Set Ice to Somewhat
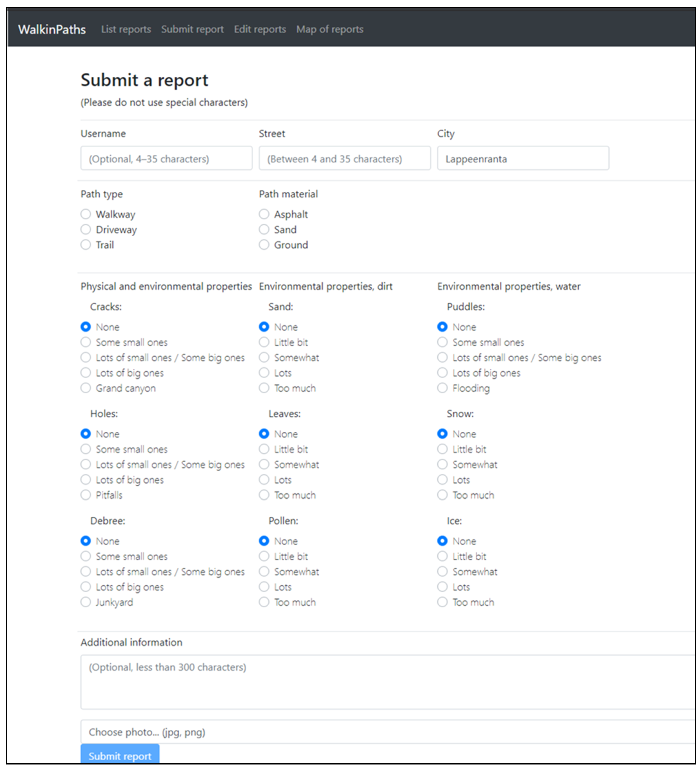The height and width of the screenshot is (770, 700). (x=442, y=572)
